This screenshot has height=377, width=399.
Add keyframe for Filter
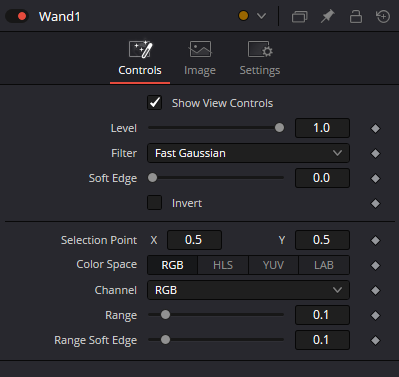pos(375,153)
